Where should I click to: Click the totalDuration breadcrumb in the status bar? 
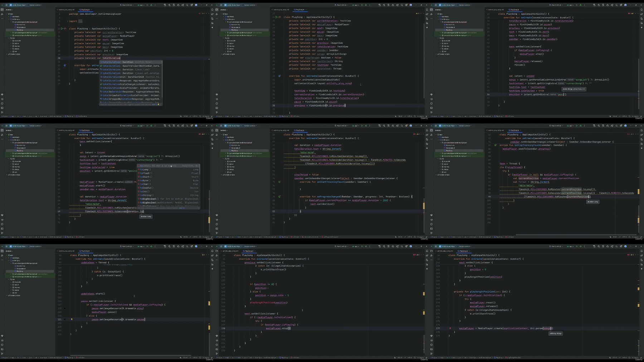(x=82, y=116)
